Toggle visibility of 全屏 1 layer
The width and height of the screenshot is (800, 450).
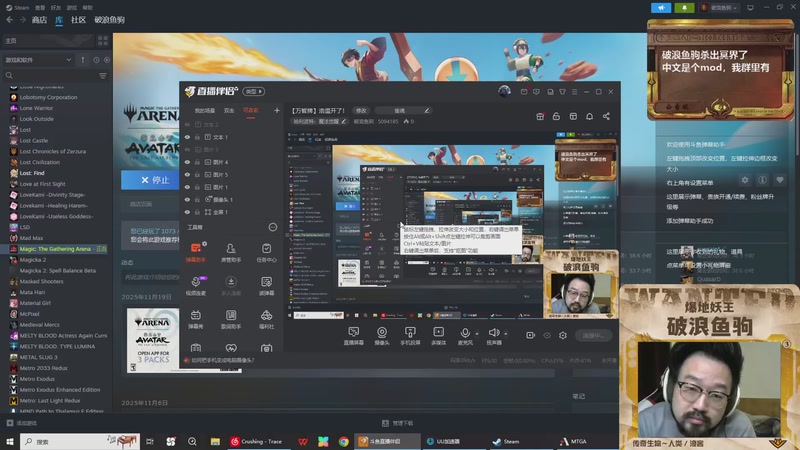coord(187,212)
